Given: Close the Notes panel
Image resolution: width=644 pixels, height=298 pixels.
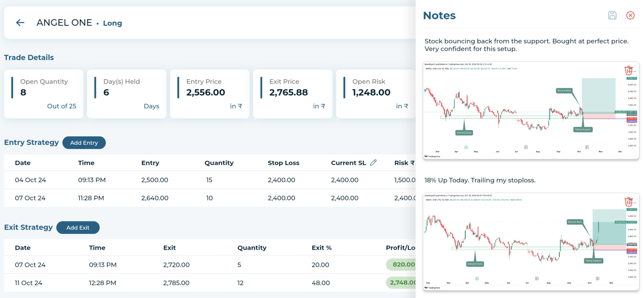Looking at the screenshot, I should (630, 15).
